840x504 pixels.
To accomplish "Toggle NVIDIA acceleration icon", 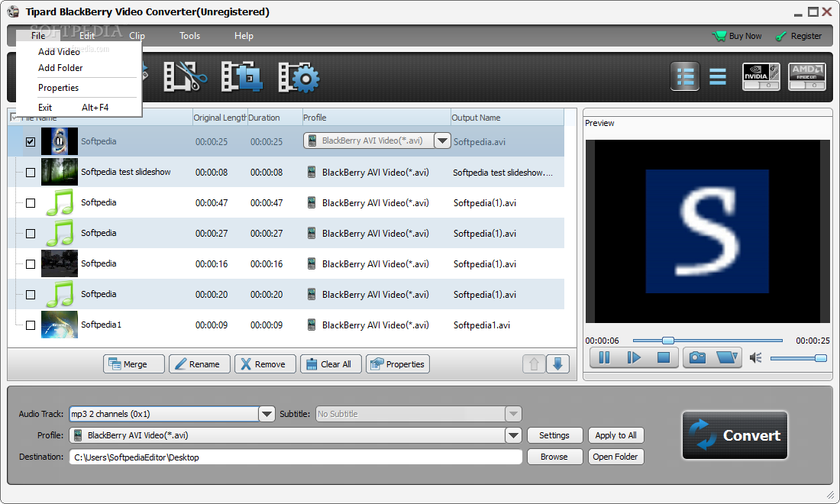I will tap(761, 76).
